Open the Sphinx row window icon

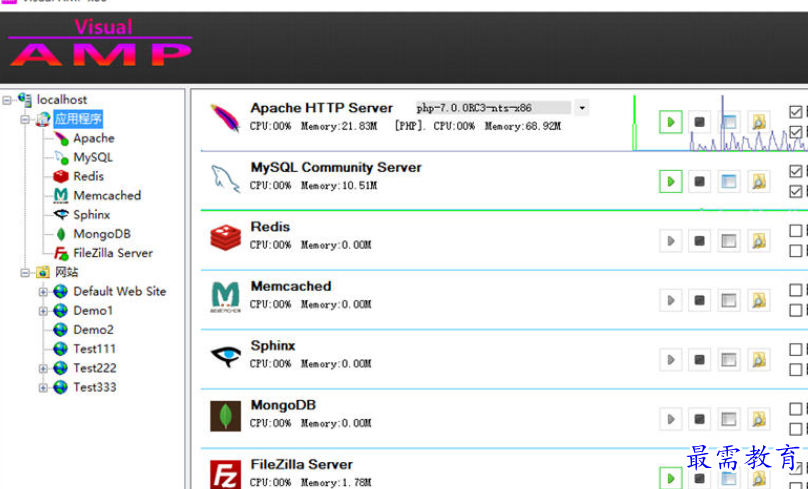[x=729, y=359]
